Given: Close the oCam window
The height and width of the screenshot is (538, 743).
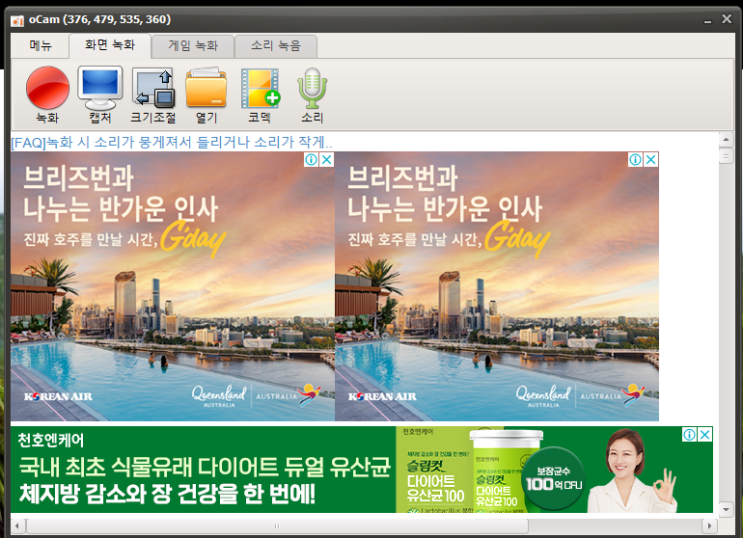Looking at the screenshot, I should point(727,19).
